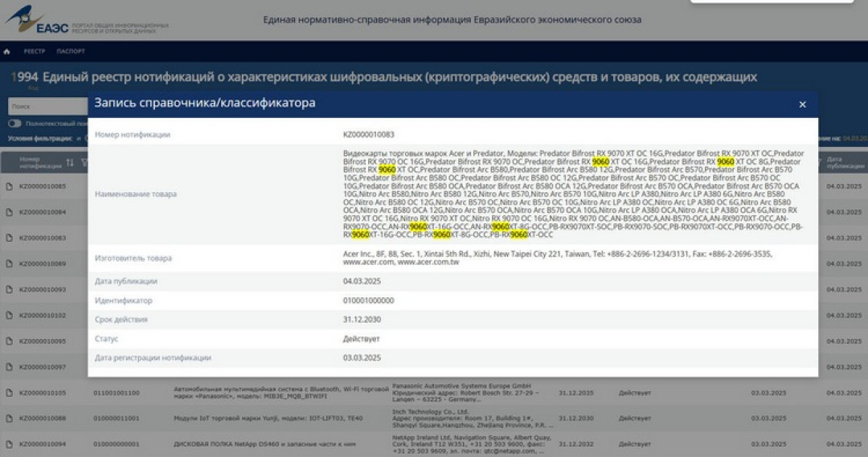868x457 pixels.
Task: Select row KZ0000010085 number in table
Action: 43,186
